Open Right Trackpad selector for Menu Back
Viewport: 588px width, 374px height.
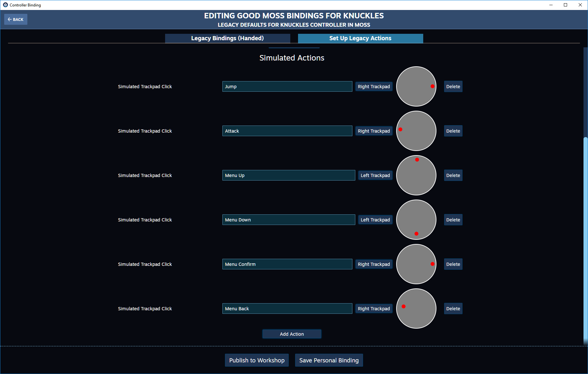374,309
